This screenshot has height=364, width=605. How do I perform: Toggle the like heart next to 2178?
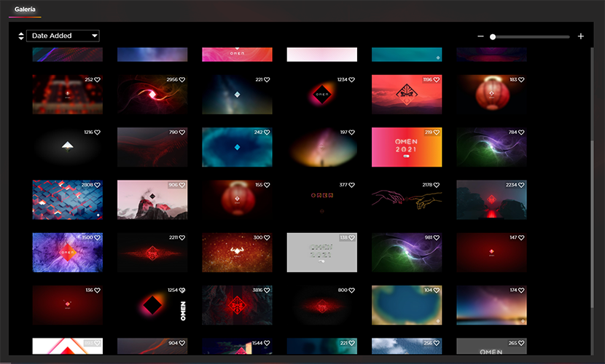437,186
